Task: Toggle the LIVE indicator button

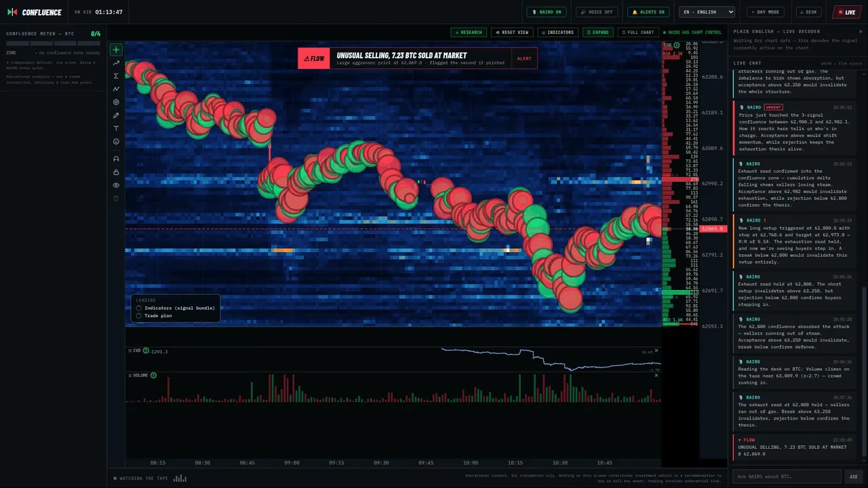Action: click(x=846, y=12)
